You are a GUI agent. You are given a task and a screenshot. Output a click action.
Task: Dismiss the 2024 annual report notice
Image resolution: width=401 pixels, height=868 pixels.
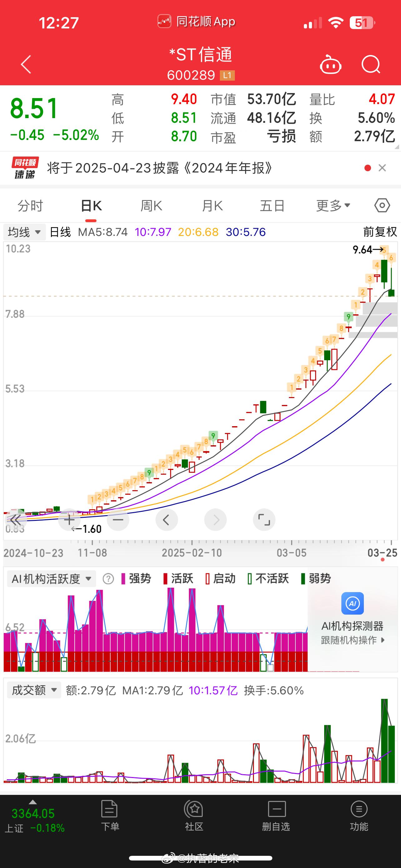coord(382,168)
